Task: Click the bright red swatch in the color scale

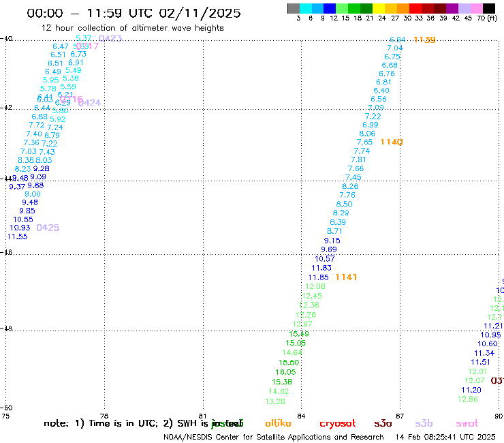Action: point(415,8)
